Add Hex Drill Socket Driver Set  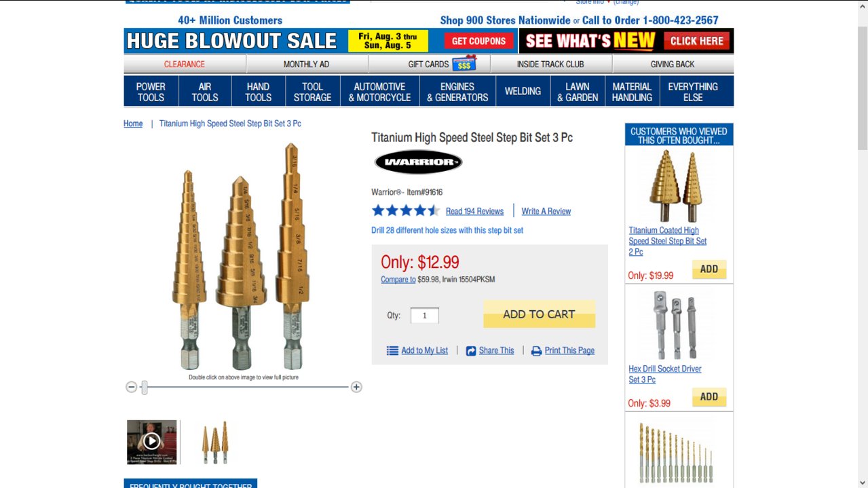(x=709, y=397)
